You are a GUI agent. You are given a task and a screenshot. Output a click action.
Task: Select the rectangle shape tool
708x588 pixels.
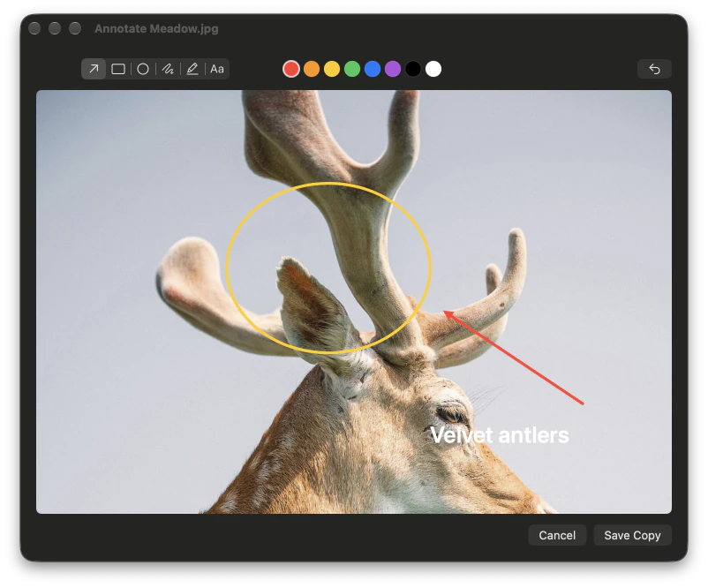tap(118, 69)
